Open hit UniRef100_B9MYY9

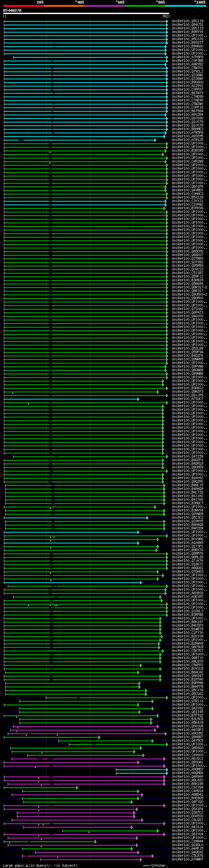pyautogui.click(x=187, y=32)
